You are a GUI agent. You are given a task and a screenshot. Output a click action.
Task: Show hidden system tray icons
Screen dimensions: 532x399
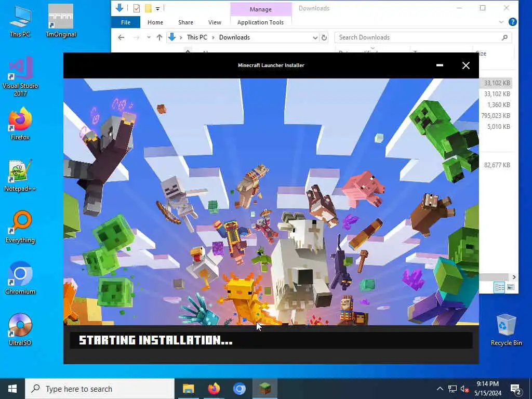click(x=440, y=389)
